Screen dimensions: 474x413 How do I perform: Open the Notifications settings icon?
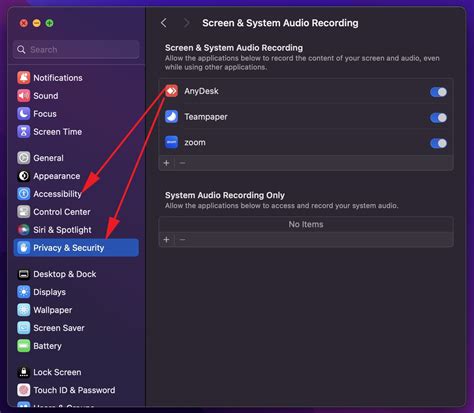pyautogui.click(x=24, y=78)
